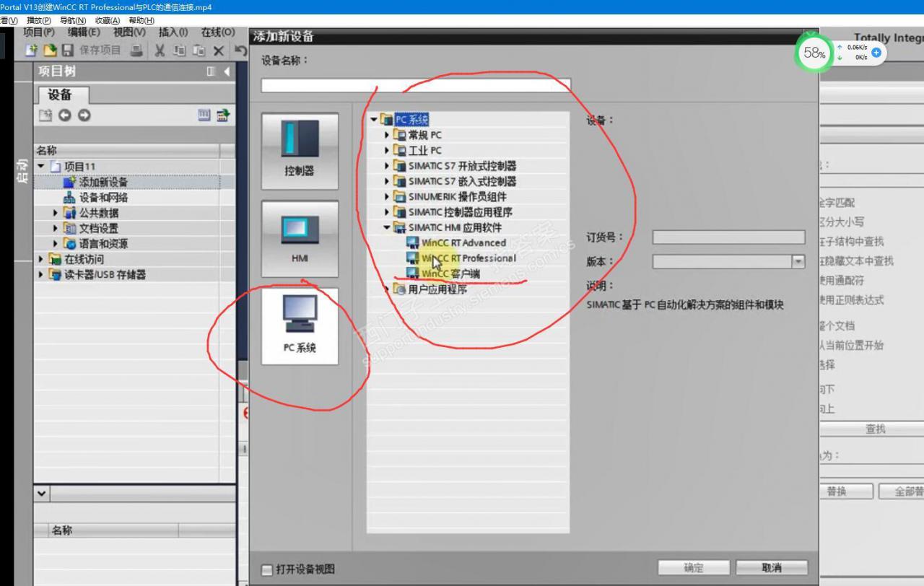This screenshot has width=924, height=586.
Task: Click the Open project toolbar icon
Action: pos(48,51)
